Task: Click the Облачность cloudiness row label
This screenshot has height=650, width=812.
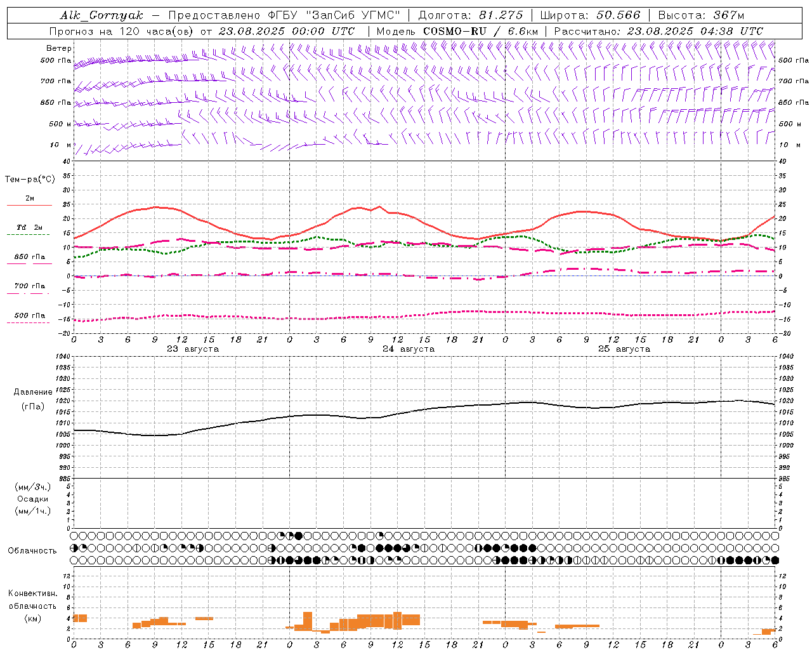Action: tap(32, 551)
